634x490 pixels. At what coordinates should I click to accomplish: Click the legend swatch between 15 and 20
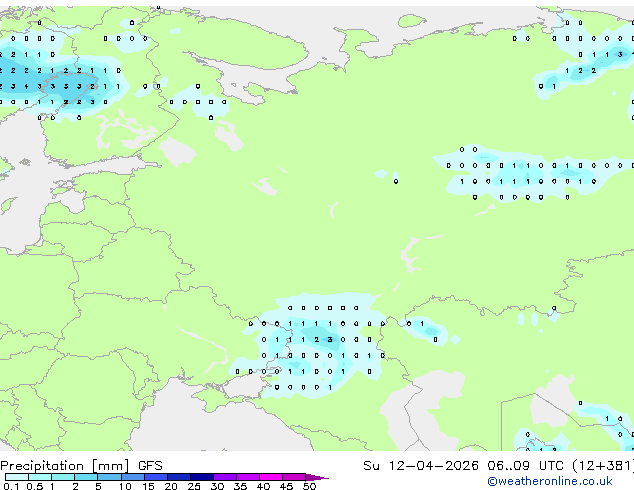[155, 477]
